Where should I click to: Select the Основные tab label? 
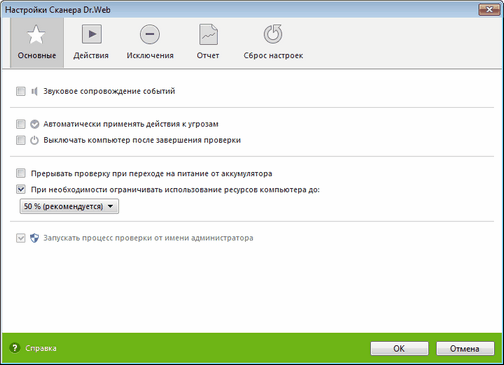pos(37,56)
